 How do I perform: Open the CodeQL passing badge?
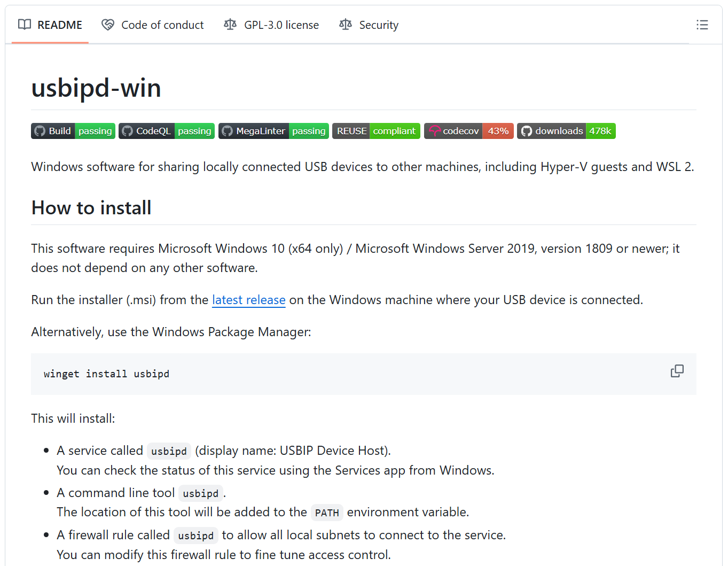pos(167,131)
